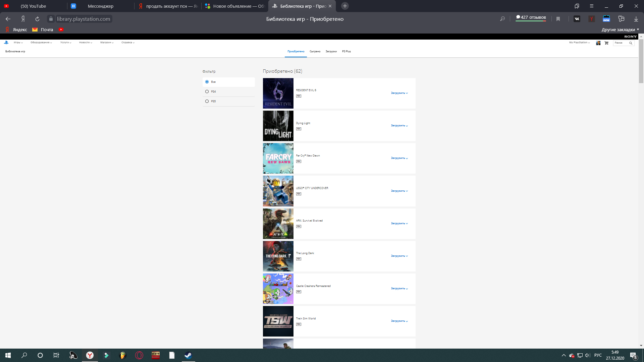Open the VK extension icon
The height and width of the screenshot is (362, 644).
pyautogui.click(x=577, y=19)
